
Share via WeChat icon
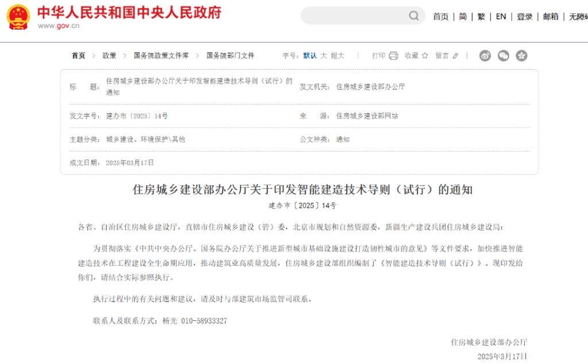click(x=503, y=56)
